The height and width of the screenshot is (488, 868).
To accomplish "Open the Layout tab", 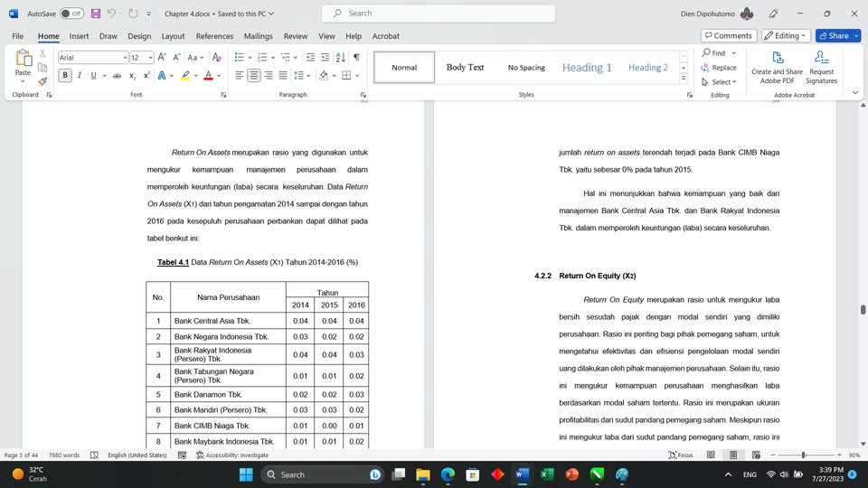I will [x=173, y=36].
